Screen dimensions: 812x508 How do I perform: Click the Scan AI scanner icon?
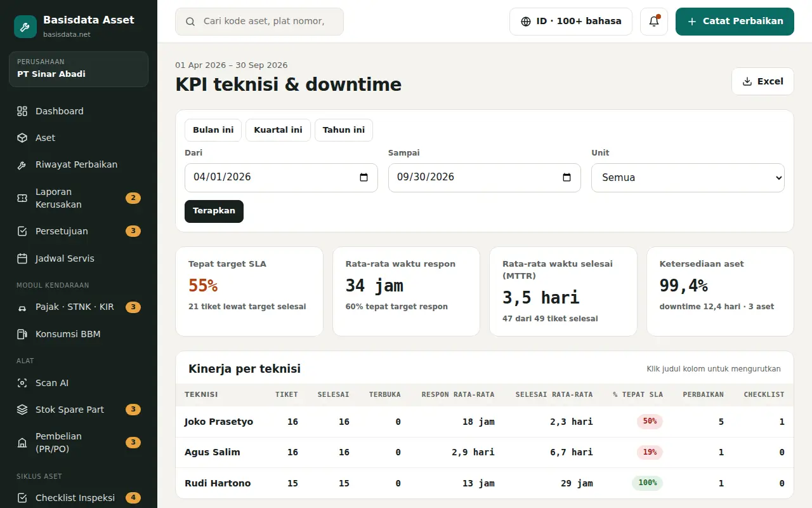click(x=22, y=383)
